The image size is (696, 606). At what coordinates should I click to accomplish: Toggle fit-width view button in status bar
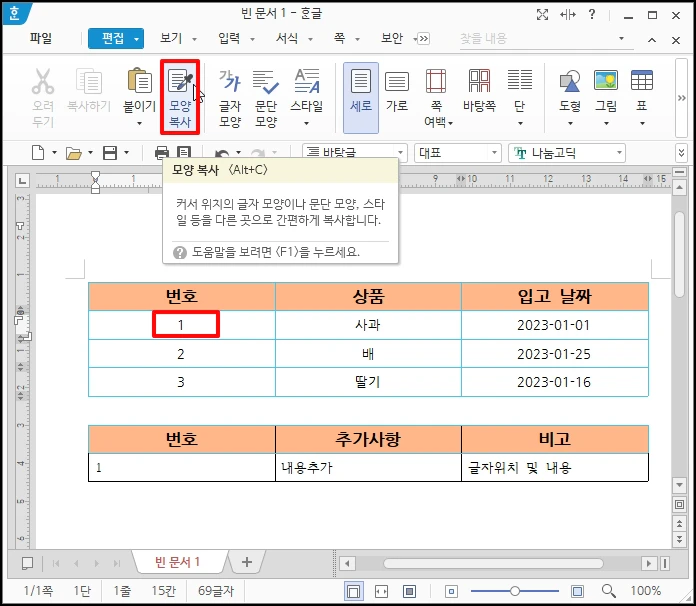[x=381, y=591]
